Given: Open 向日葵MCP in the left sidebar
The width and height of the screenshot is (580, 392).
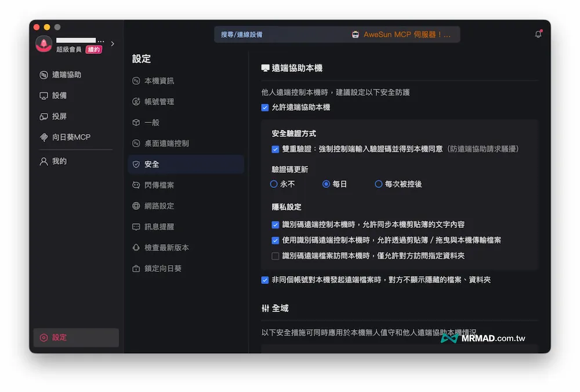Looking at the screenshot, I should (75, 137).
